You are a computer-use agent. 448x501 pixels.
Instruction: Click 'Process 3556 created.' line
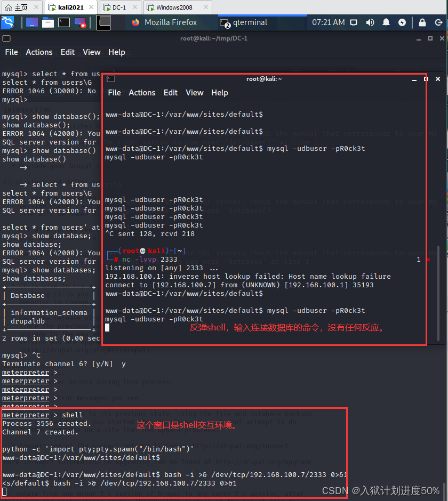(x=47, y=423)
